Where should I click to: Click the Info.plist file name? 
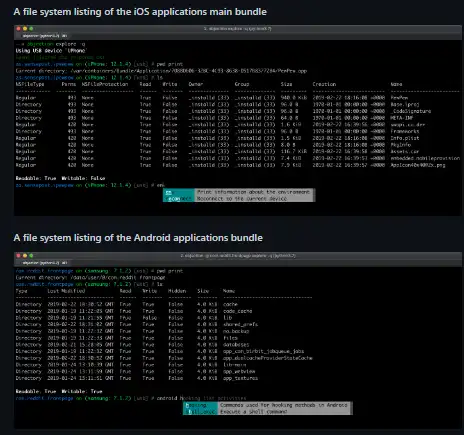coord(405,138)
